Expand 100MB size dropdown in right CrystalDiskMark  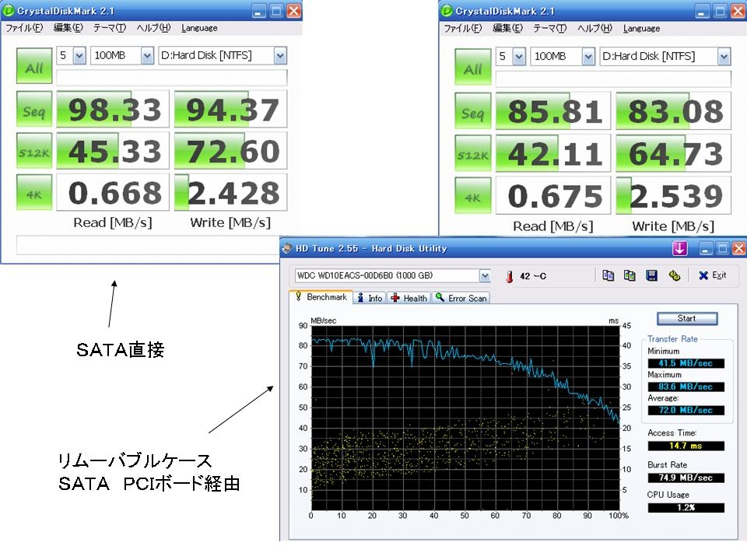point(588,57)
